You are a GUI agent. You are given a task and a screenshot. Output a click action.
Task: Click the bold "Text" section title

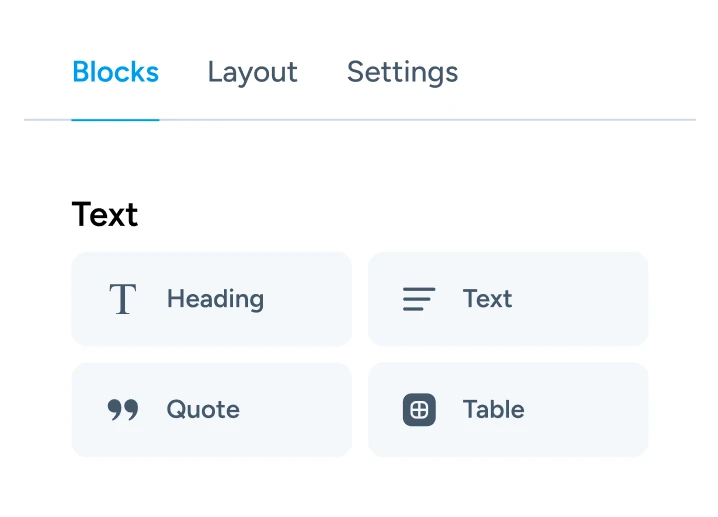coord(105,215)
